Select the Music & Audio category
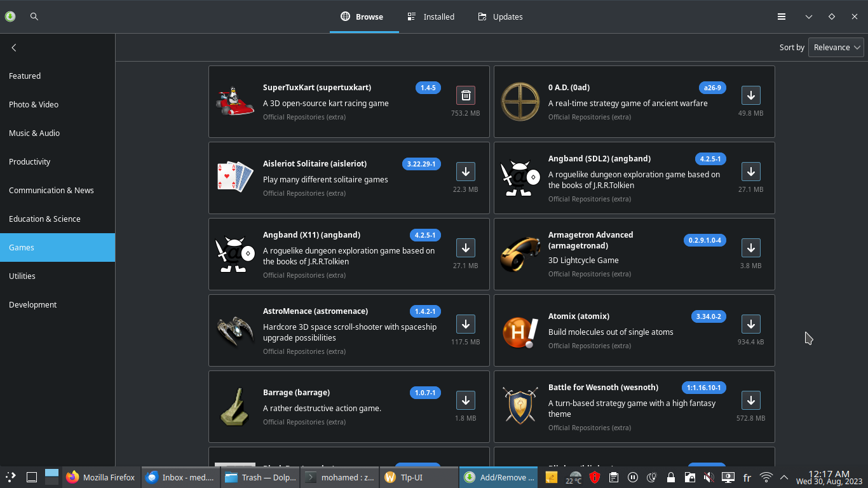This screenshot has height=488, width=868. [x=57, y=133]
